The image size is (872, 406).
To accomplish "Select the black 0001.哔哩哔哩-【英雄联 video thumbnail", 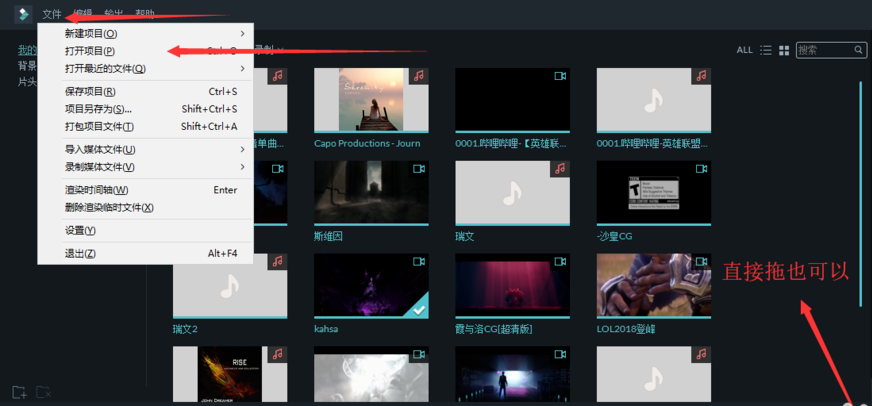I will [512, 100].
